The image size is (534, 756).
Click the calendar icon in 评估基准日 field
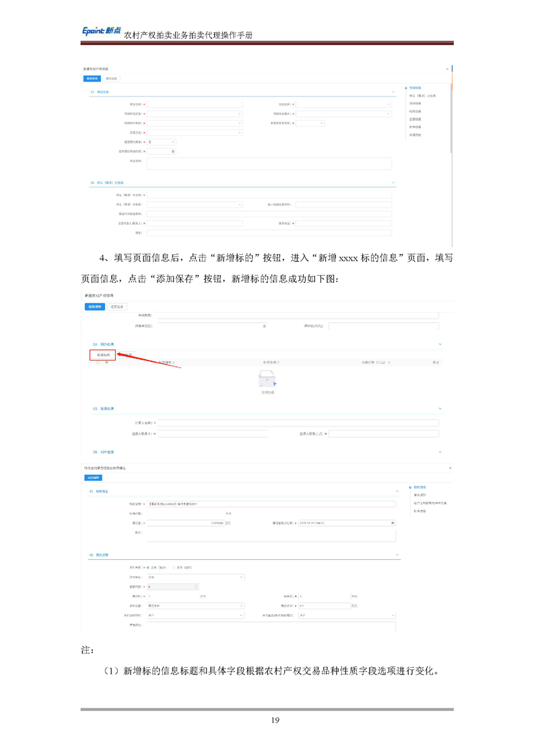[264, 326]
